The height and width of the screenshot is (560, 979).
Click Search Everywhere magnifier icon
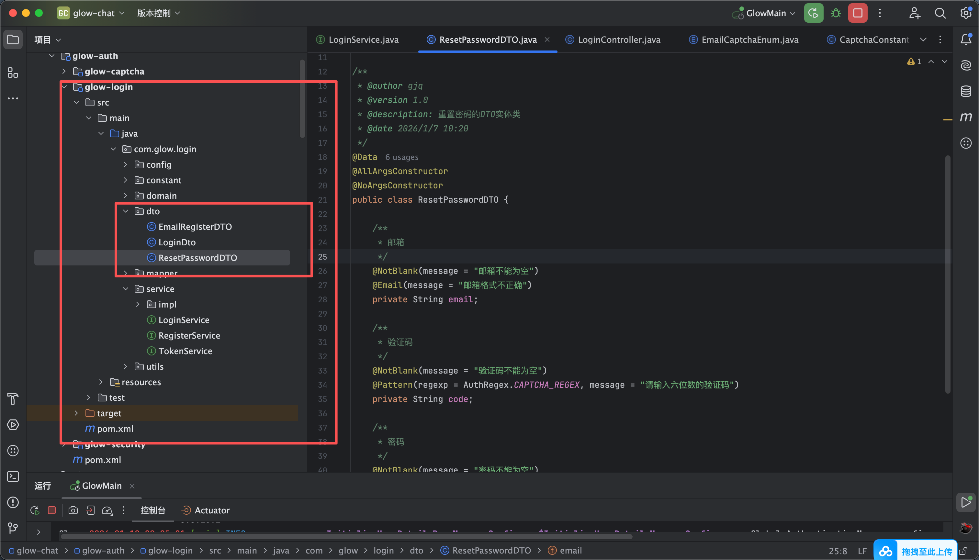pos(940,13)
